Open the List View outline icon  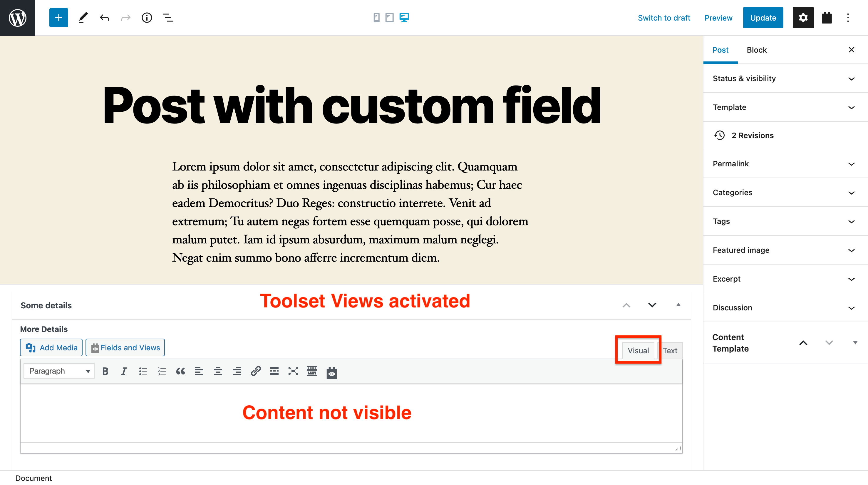tap(168, 18)
